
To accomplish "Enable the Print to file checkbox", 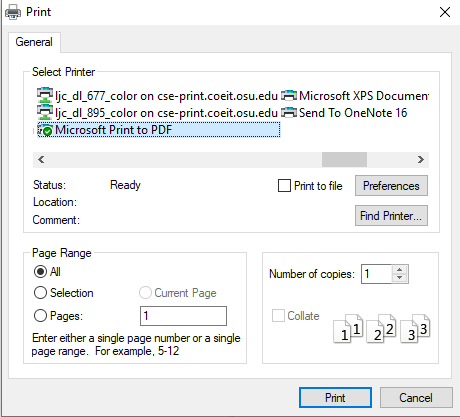I will click(284, 186).
